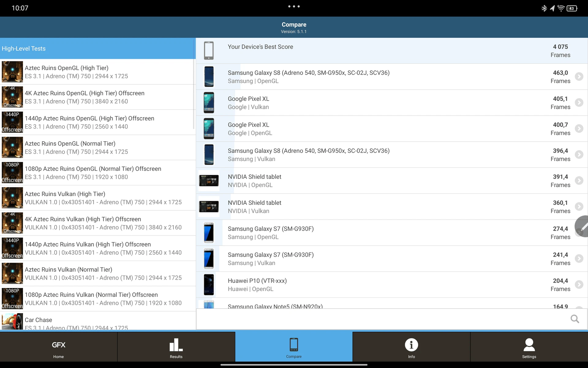The height and width of the screenshot is (368, 588).
Task: Select the Car Chase test row
Action: 98,321
